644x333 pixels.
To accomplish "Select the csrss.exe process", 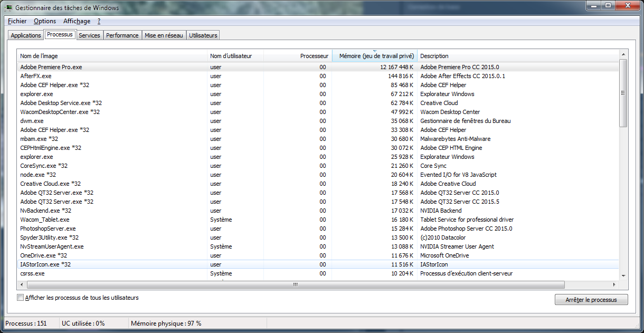I will [318, 273].
